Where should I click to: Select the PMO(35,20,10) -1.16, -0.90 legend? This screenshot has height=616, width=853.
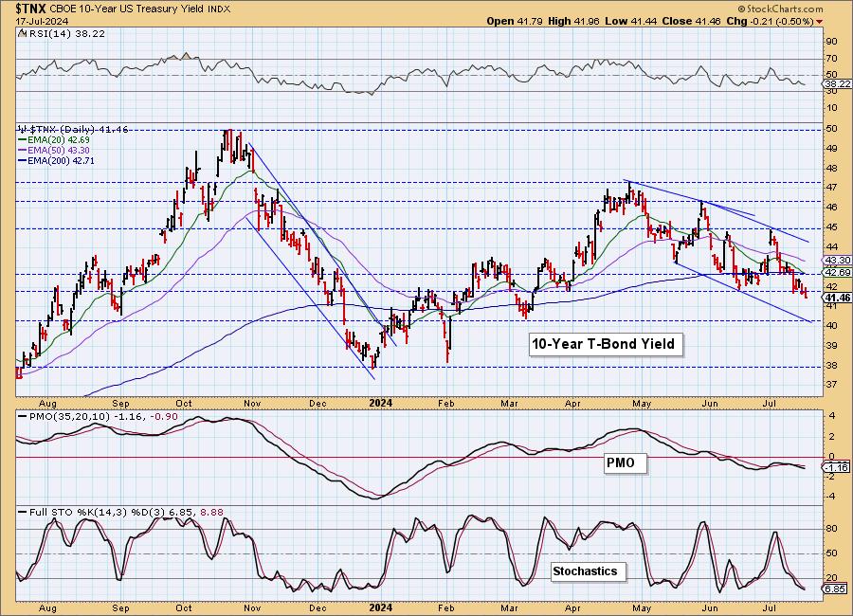tap(99, 417)
